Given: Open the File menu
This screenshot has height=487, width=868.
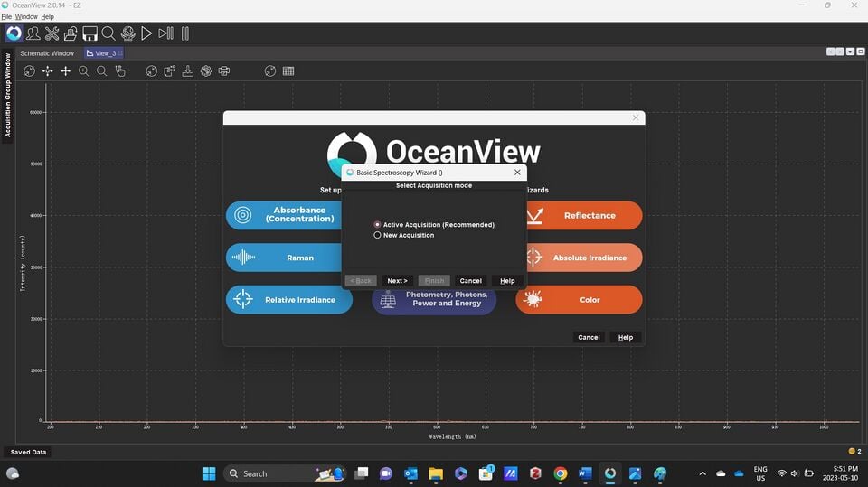Looking at the screenshot, I should point(6,16).
